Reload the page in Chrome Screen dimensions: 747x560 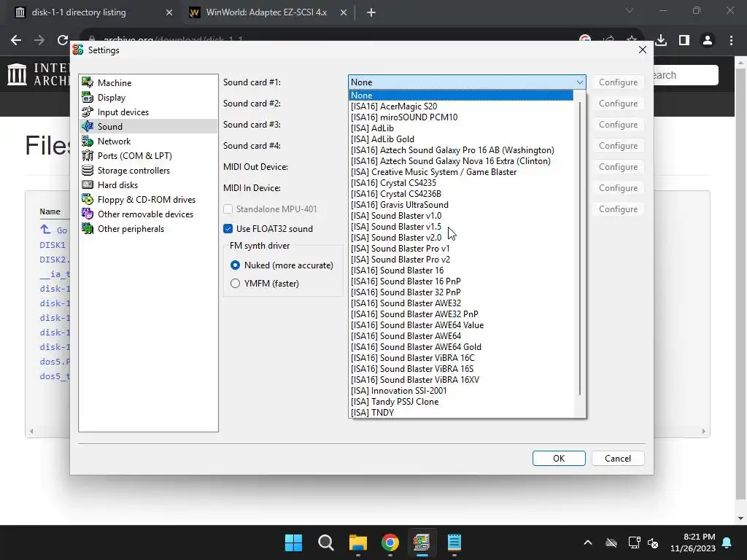pos(63,41)
